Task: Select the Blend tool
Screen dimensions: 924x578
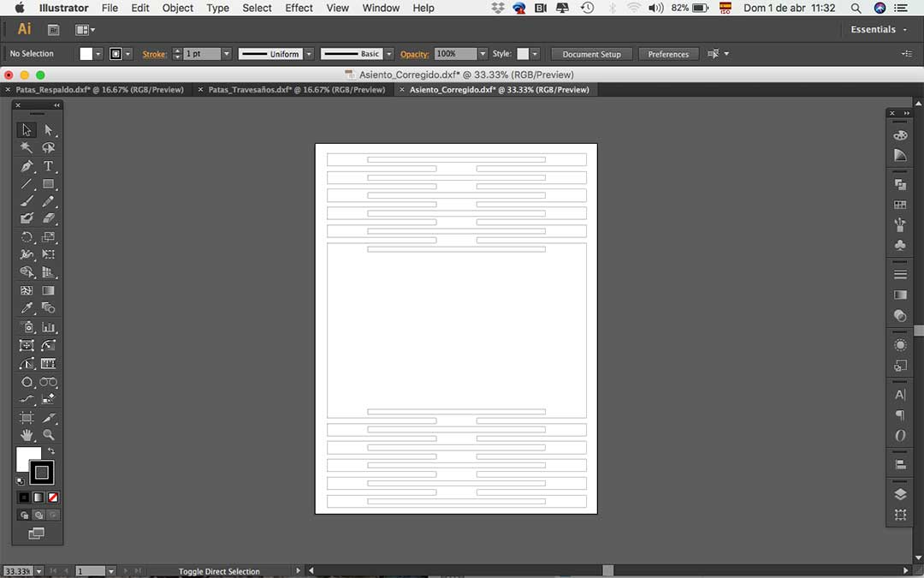Action: [48, 308]
